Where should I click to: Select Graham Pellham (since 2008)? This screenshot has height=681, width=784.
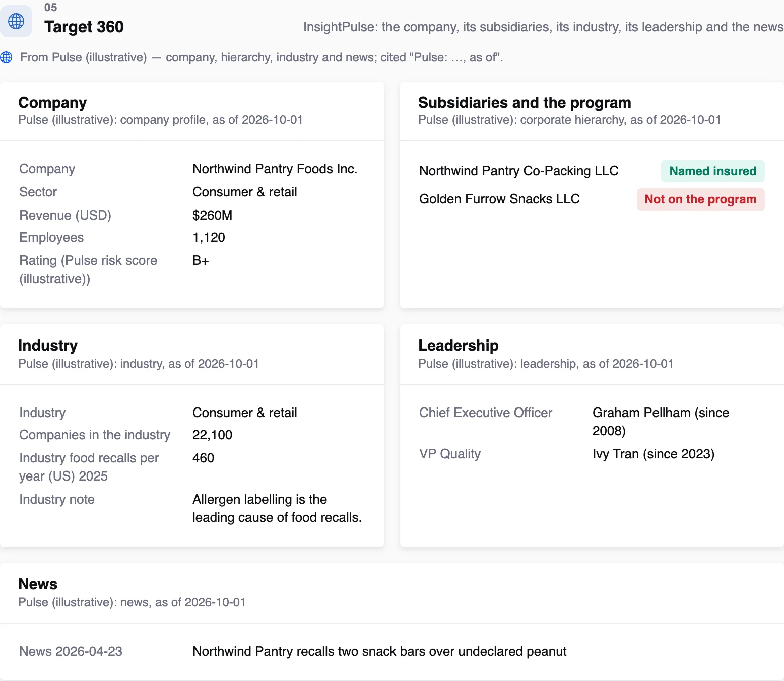click(661, 422)
